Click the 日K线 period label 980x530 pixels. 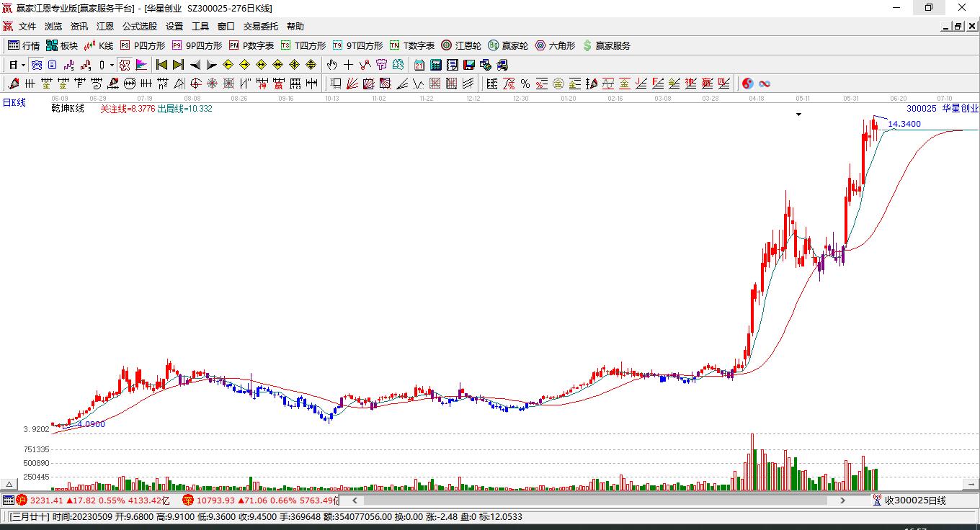[x=14, y=102]
